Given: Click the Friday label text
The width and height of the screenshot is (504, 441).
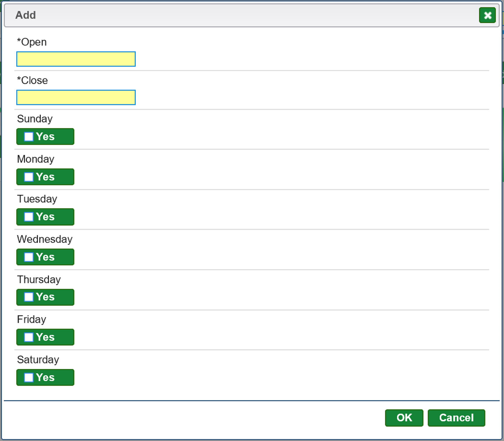Looking at the screenshot, I should 31,319.
